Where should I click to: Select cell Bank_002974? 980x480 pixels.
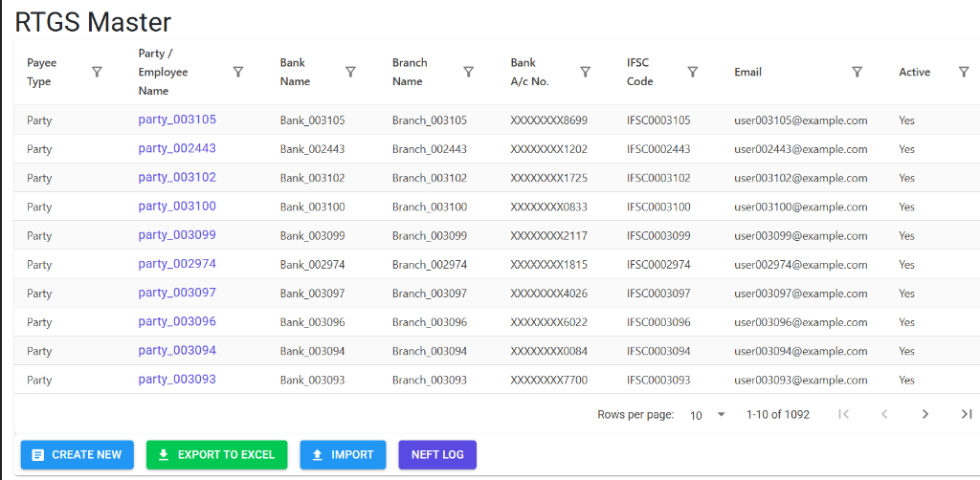pyautogui.click(x=313, y=265)
